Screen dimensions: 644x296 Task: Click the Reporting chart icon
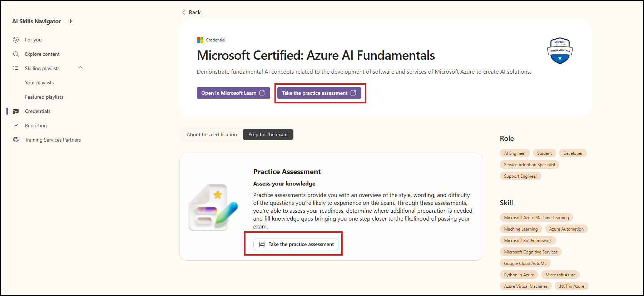point(16,125)
